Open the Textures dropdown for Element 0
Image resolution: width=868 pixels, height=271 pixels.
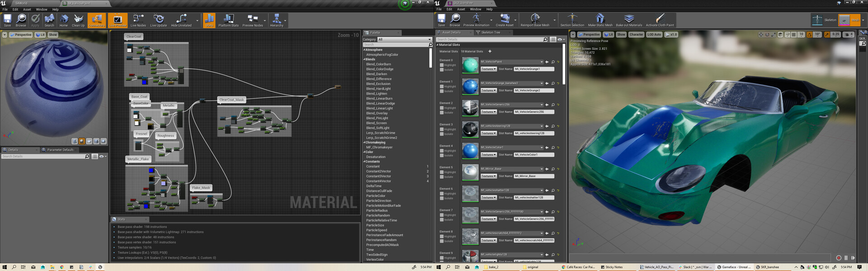point(488,69)
